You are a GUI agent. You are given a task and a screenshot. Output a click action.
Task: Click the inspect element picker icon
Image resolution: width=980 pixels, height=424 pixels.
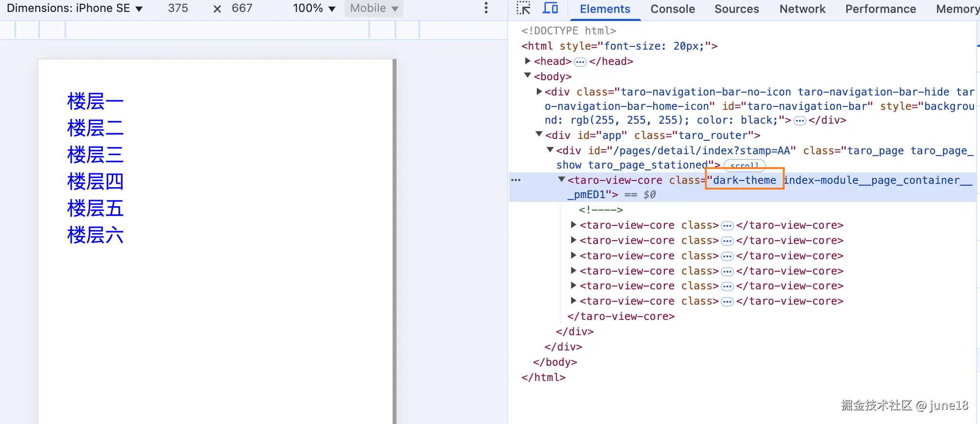click(523, 9)
